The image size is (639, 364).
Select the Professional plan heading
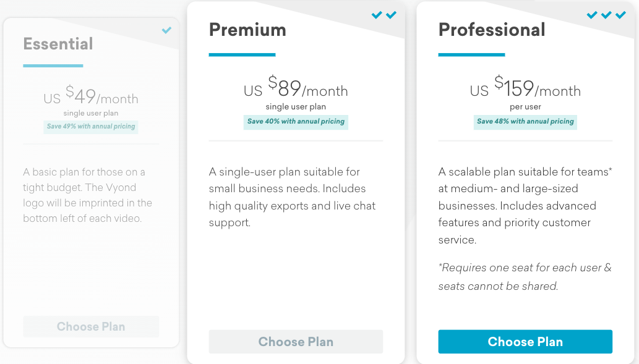coord(492,30)
